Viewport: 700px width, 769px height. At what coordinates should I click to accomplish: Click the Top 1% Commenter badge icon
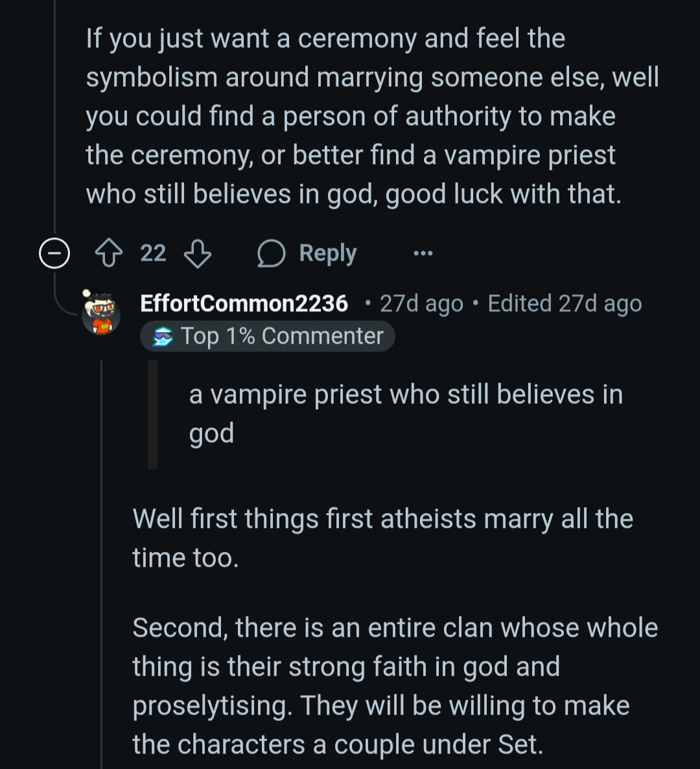163,337
